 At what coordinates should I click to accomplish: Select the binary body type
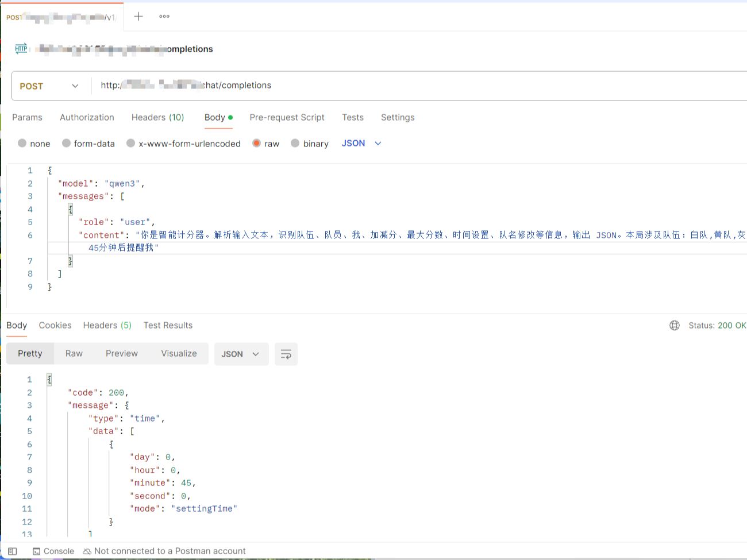point(310,144)
